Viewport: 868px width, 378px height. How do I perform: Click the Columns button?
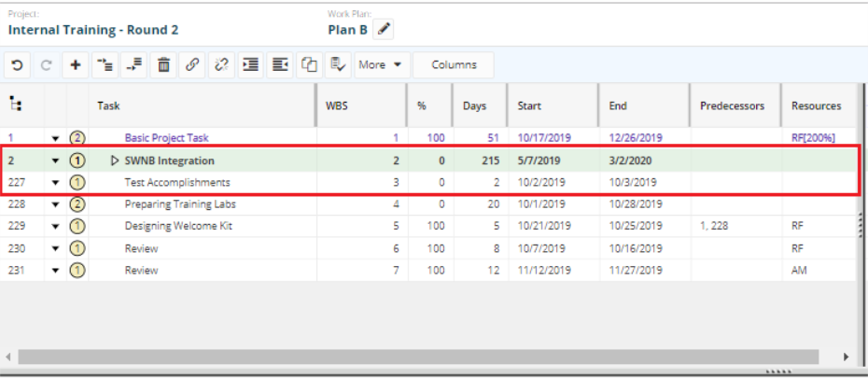(454, 65)
